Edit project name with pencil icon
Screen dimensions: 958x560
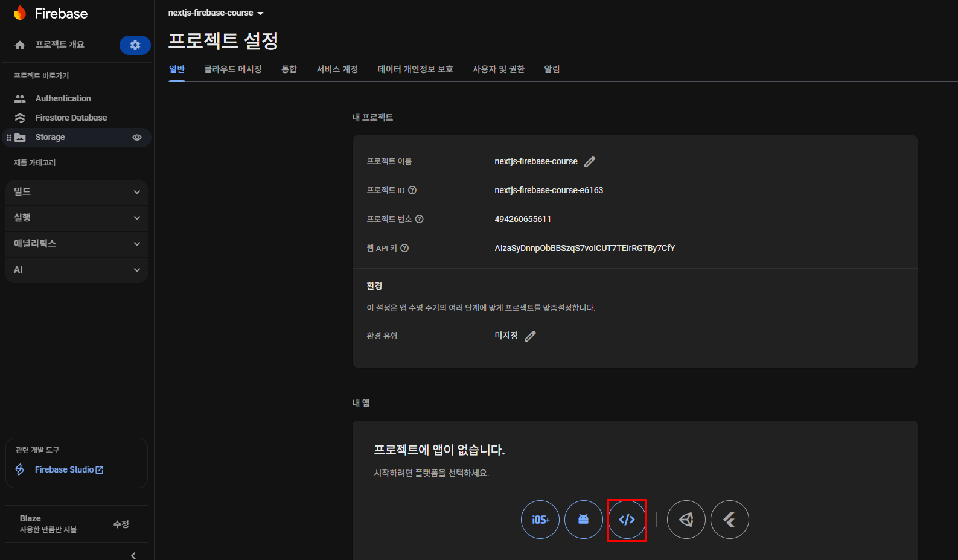coord(590,162)
